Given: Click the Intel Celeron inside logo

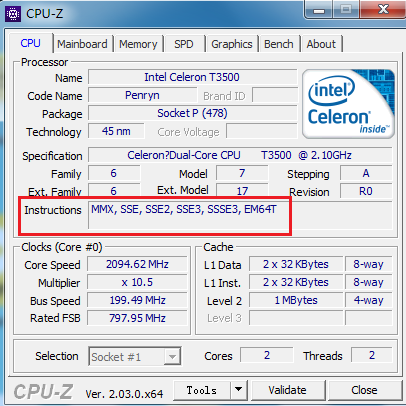Looking at the screenshot, I should (x=348, y=104).
